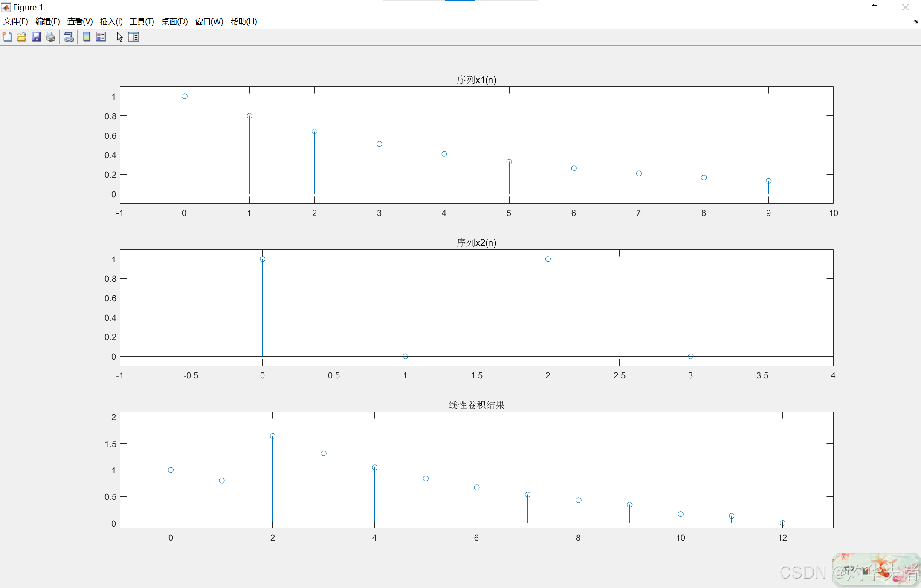Viewport: 921px width, 588px height.
Task: Open the 编辑(E) menu
Action: point(47,21)
